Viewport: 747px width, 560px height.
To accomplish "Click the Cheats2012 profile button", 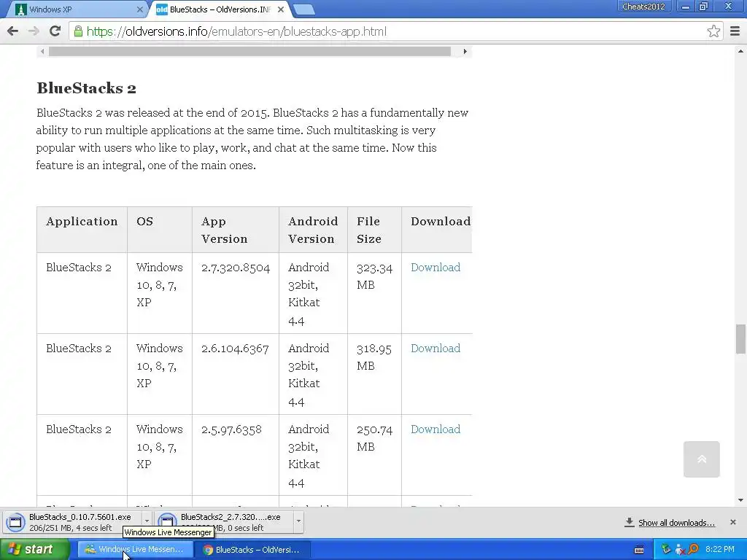I will coord(643,7).
